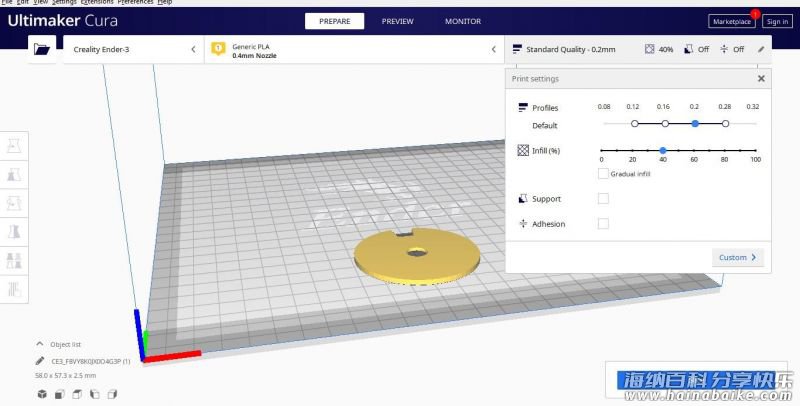
Task: Open the Settings menu
Action: click(x=64, y=2)
